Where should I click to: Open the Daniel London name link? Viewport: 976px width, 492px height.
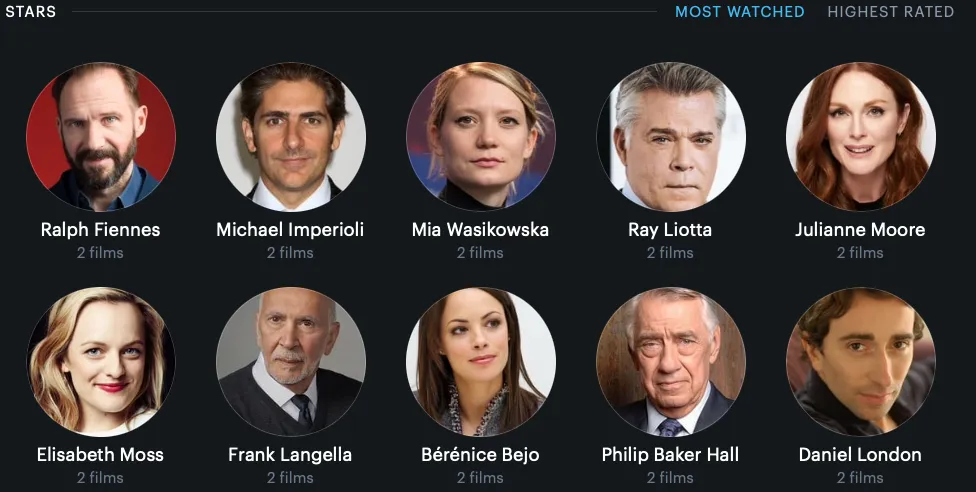click(860, 455)
